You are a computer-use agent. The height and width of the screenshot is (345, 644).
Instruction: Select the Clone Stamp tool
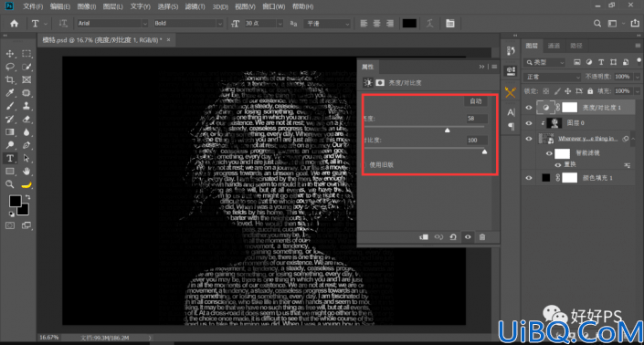click(26, 106)
